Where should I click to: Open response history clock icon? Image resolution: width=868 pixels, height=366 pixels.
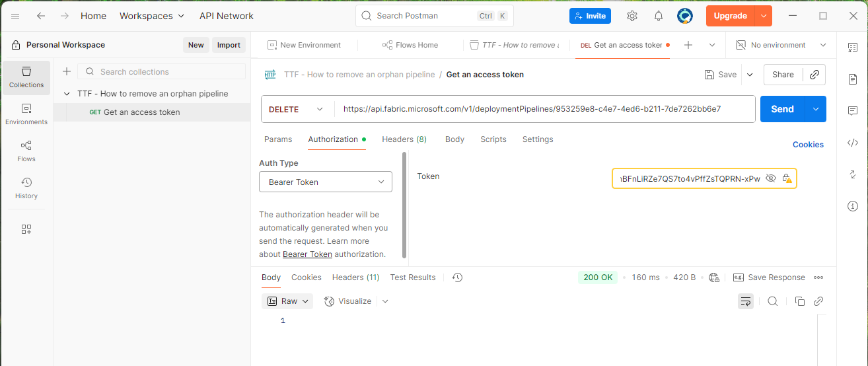point(457,277)
